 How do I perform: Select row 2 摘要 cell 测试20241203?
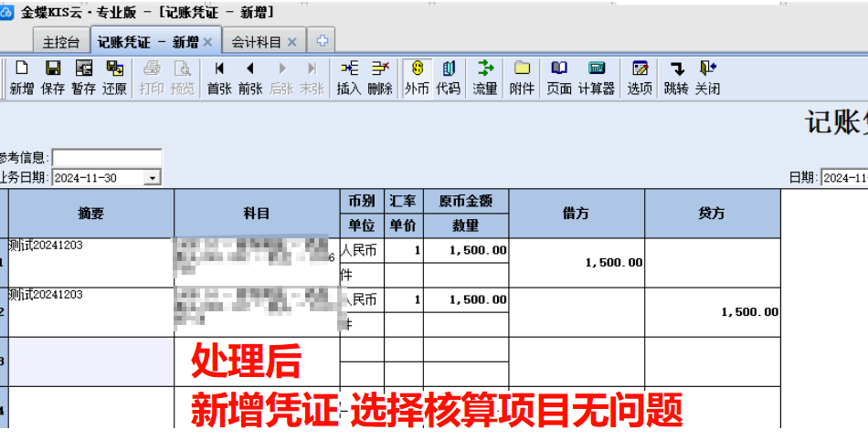pos(91,312)
